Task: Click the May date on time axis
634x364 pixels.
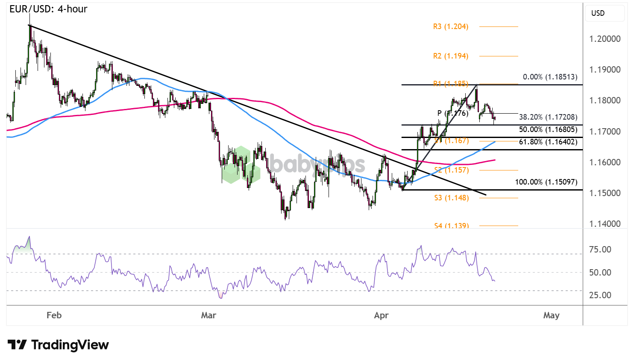Action: point(551,315)
